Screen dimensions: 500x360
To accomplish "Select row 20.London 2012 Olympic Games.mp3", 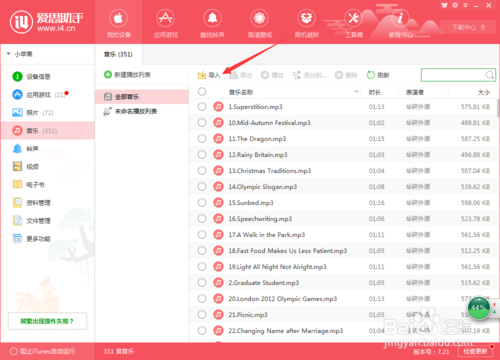I will point(343,299).
